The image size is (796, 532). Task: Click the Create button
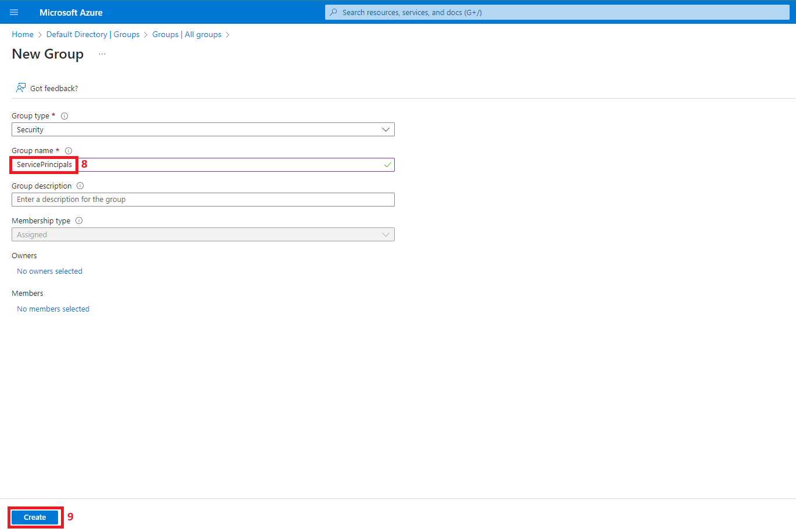pos(35,517)
